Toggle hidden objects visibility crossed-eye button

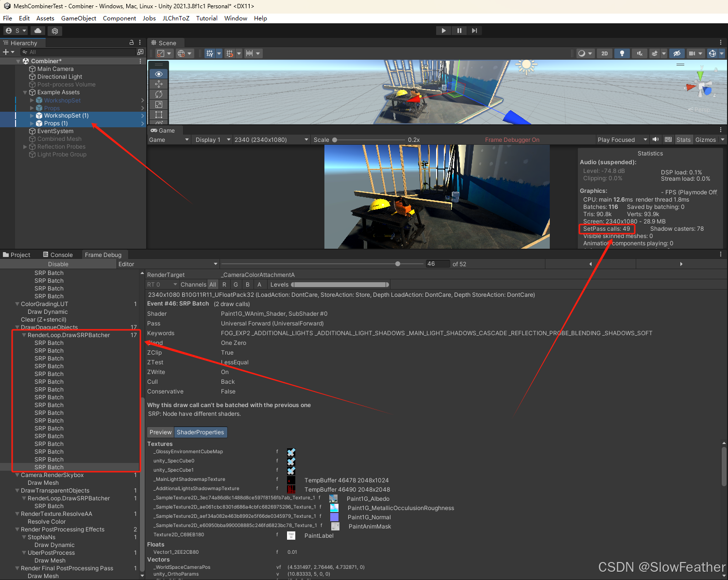[x=677, y=53]
